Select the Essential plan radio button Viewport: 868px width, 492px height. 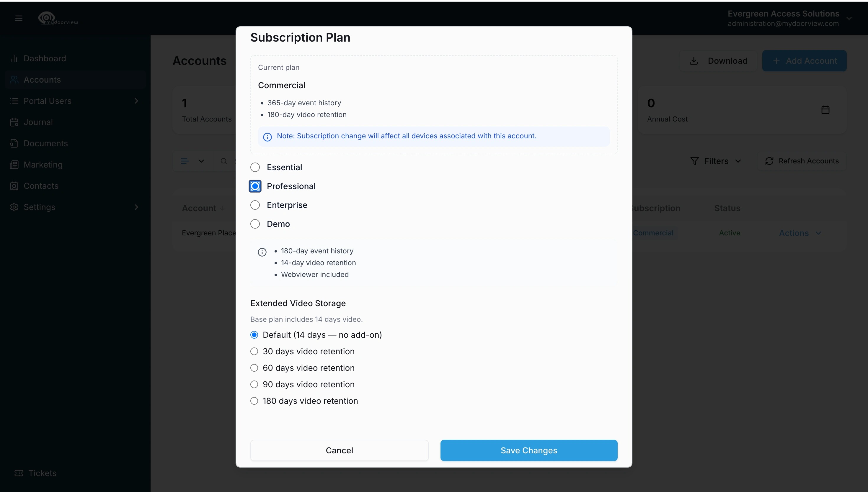[x=255, y=167]
